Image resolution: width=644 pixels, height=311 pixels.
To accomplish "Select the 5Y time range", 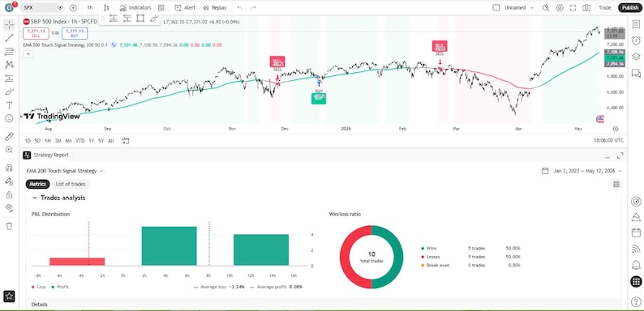I will 101,141.
